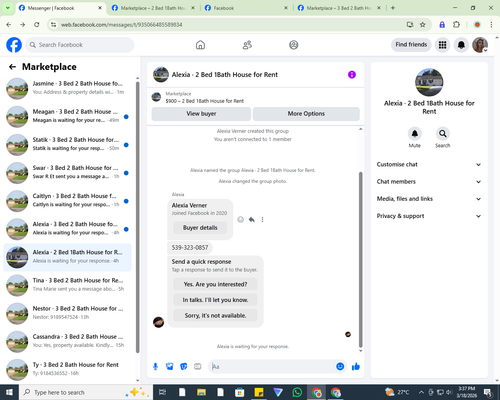The width and height of the screenshot is (500, 400).
Task: Open Cassandra - 3 Bed 2 Bath conversation
Action: (x=67, y=342)
